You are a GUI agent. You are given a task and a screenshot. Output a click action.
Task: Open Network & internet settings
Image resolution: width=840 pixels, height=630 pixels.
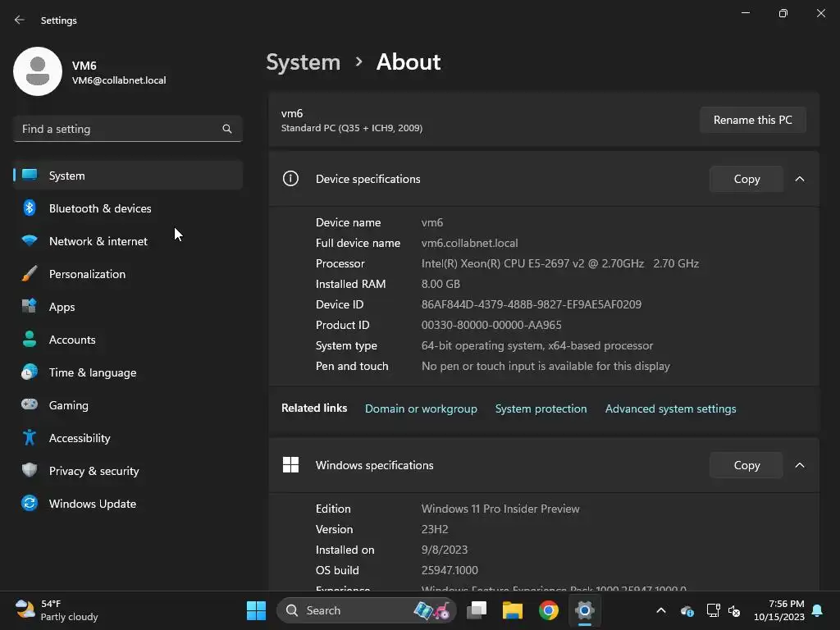[127, 241]
